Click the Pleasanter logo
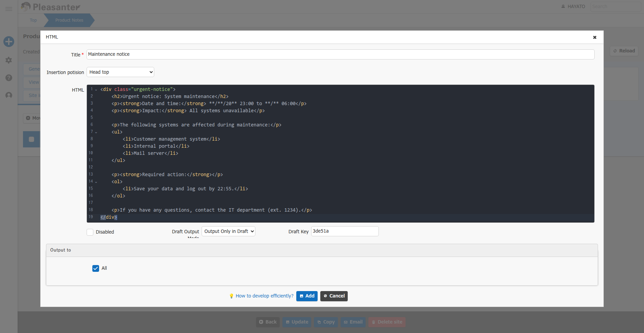This screenshot has width=644, height=333. pos(50,7)
